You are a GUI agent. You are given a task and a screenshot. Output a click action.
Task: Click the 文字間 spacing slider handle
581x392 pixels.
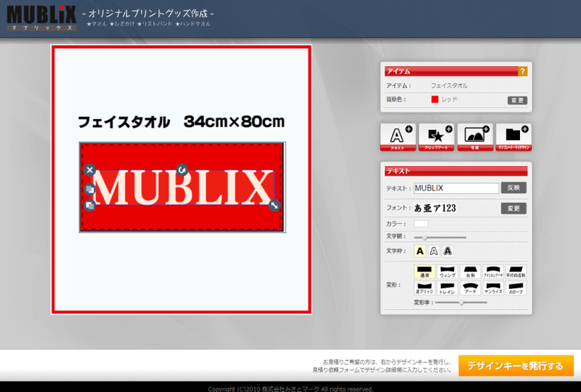(x=425, y=237)
